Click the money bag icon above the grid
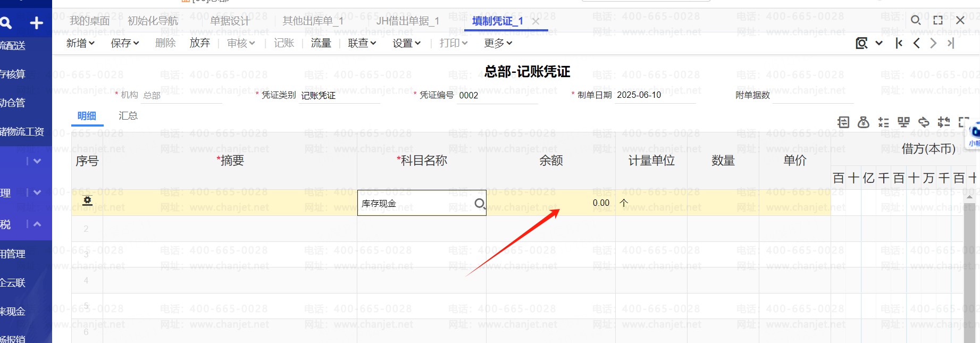Image resolution: width=980 pixels, height=343 pixels. pyautogui.click(x=864, y=122)
